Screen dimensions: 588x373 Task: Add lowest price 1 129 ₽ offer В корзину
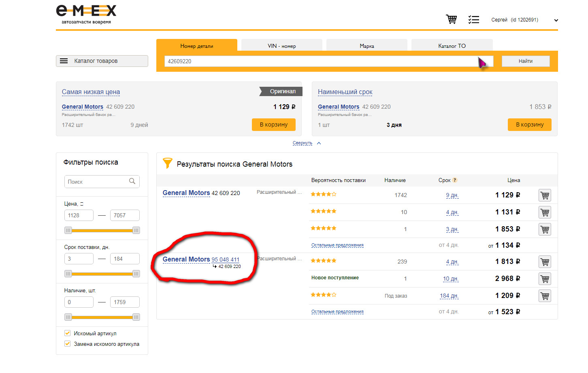[274, 124]
